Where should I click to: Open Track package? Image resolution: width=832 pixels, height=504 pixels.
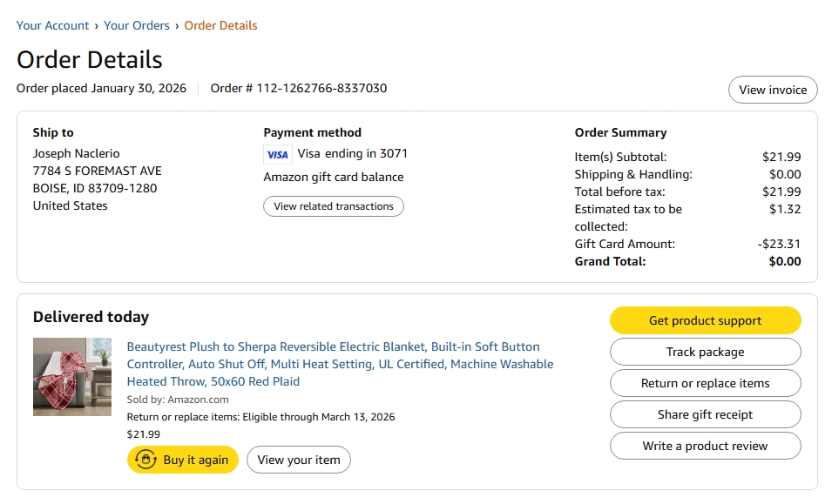pos(705,352)
